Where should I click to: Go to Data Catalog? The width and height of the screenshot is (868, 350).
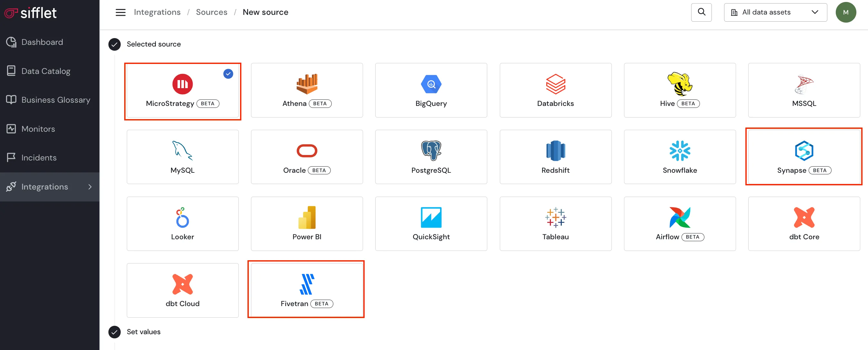coord(50,71)
